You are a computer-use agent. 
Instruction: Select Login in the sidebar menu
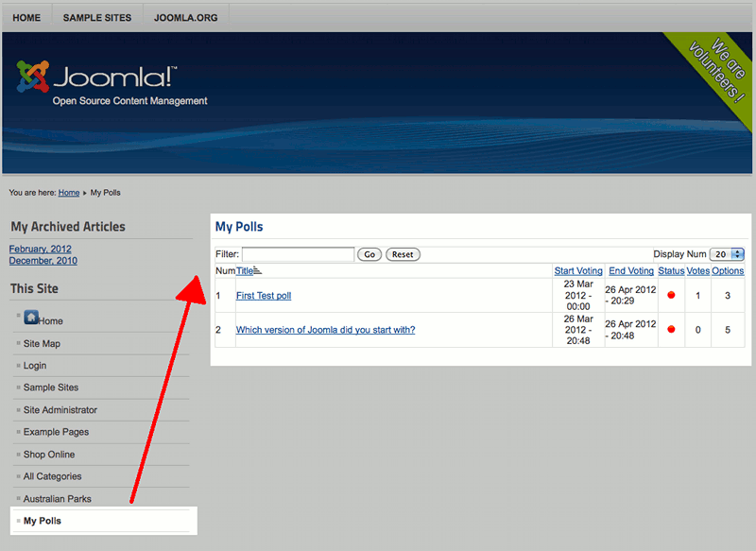(x=35, y=366)
